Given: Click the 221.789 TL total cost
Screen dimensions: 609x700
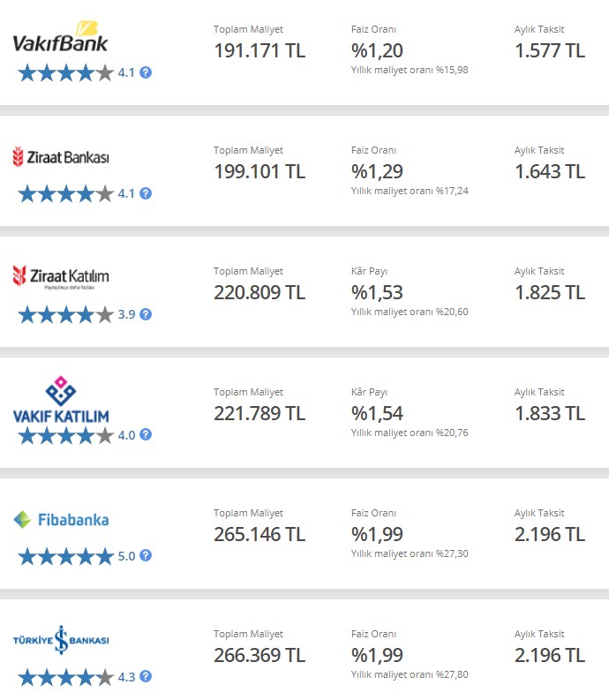Looking at the screenshot, I should (x=259, y=413).
